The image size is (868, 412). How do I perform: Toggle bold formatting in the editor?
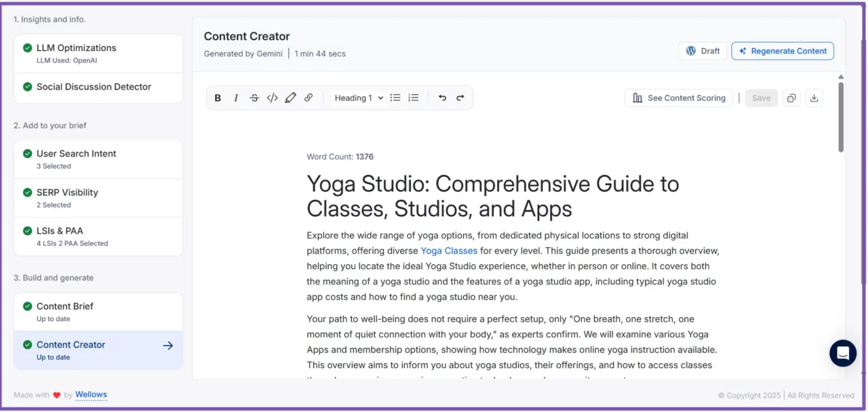218,98
